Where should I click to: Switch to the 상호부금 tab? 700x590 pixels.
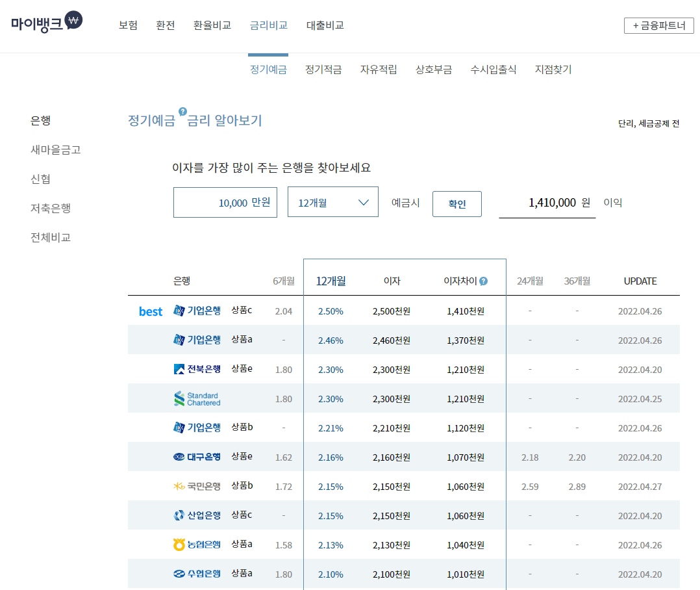[434, 70]
